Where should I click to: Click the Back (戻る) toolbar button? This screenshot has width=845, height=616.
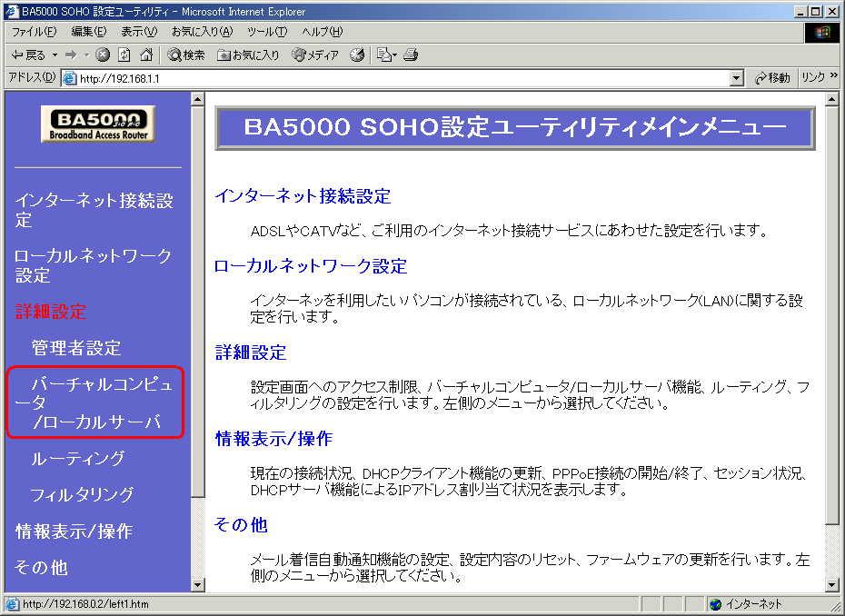[28, 55]
